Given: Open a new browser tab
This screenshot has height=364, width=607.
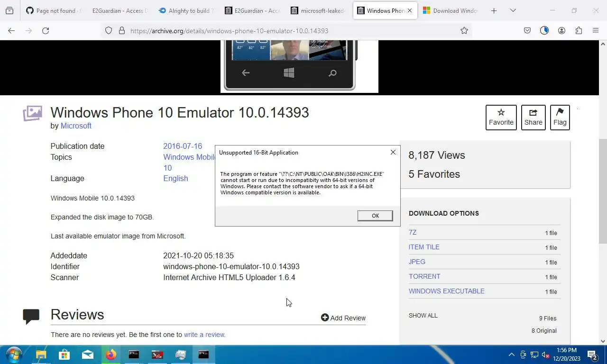Looking at the screenshot, I should point(494,10).
